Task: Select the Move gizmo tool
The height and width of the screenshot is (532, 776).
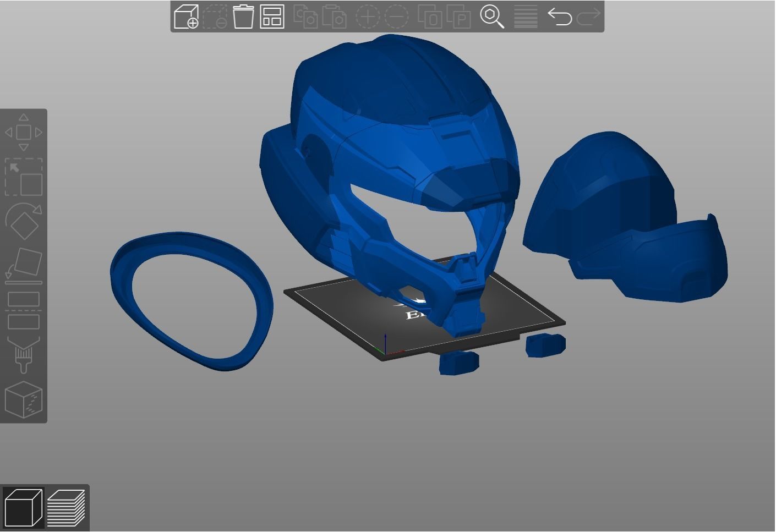Action: 24,132
